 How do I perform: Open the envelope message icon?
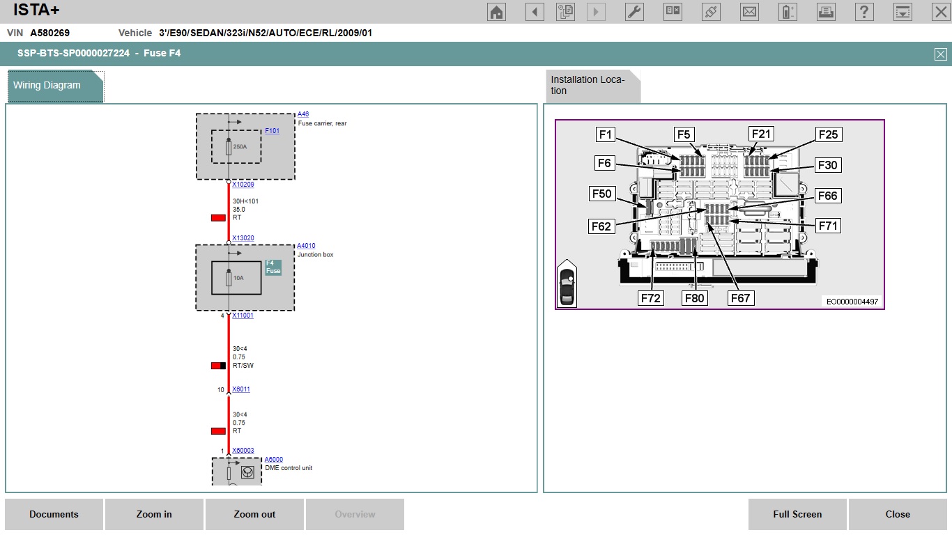tap(749, 12)
